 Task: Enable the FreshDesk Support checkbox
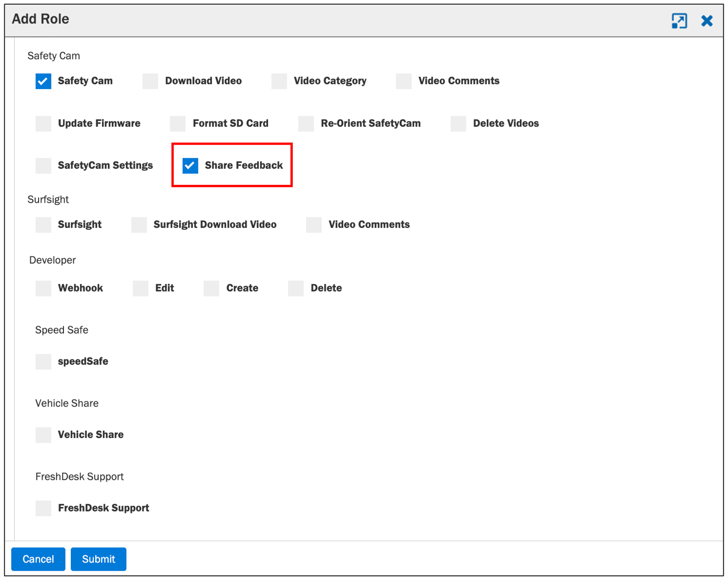pyautogui.click(x=43, y=508)
